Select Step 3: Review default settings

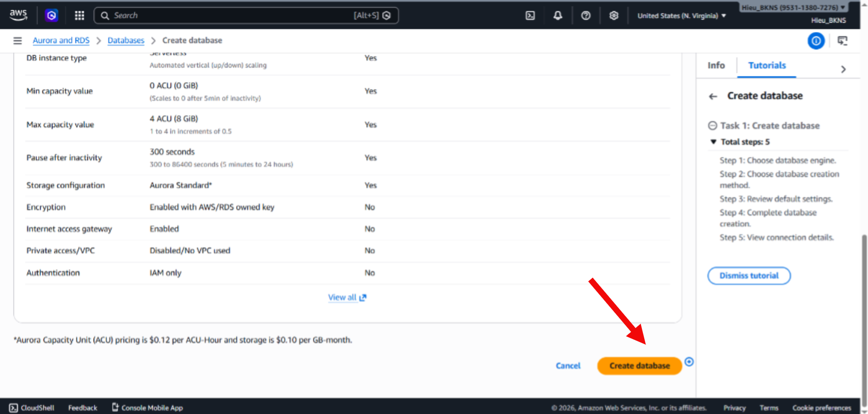pos(776,199)
